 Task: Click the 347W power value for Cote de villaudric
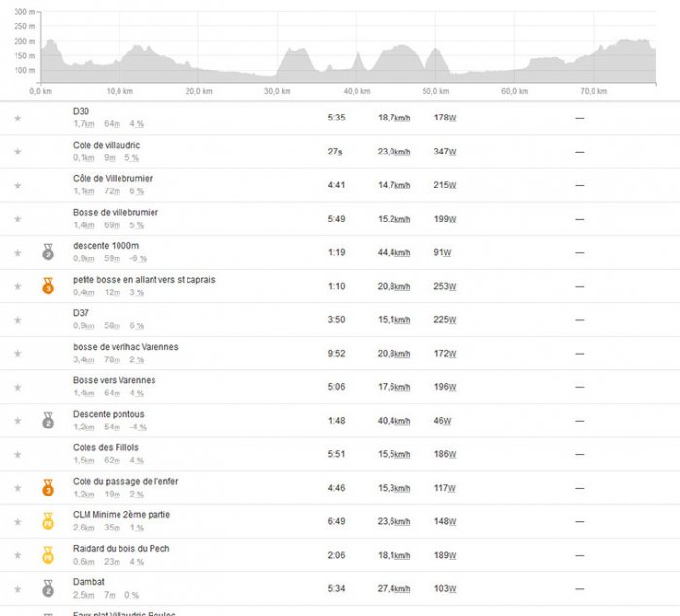[x=445, y=152]
